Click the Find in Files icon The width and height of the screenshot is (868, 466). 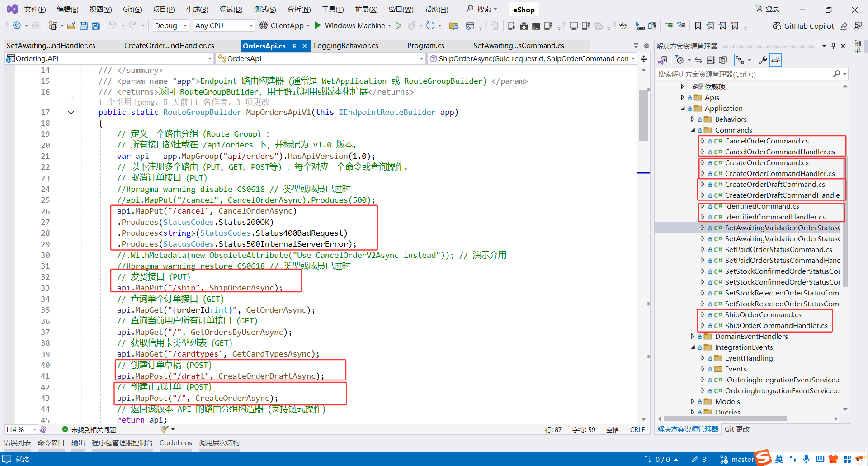[x=453, y=26]
